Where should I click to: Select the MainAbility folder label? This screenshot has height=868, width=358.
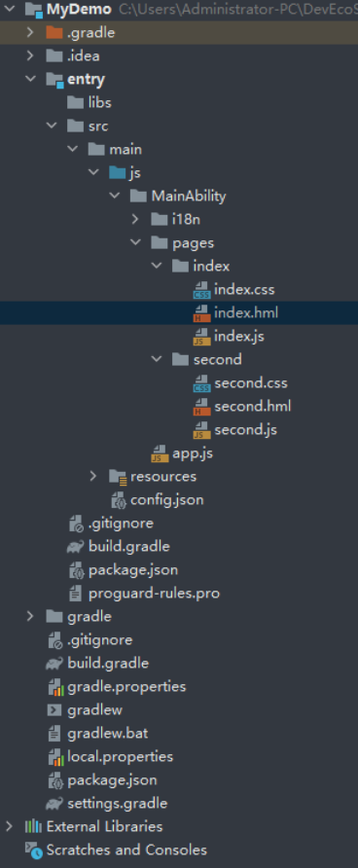(x=188, y=196)
